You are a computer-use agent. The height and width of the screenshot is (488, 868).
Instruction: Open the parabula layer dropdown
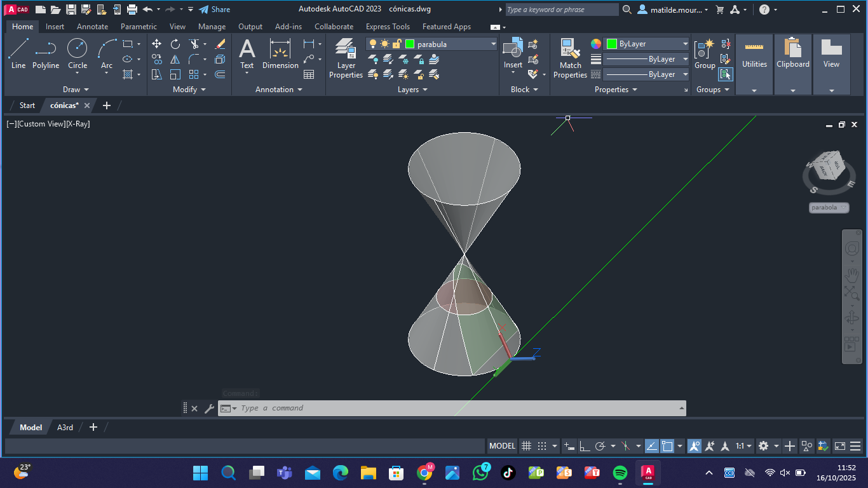[x=493, y=44]
